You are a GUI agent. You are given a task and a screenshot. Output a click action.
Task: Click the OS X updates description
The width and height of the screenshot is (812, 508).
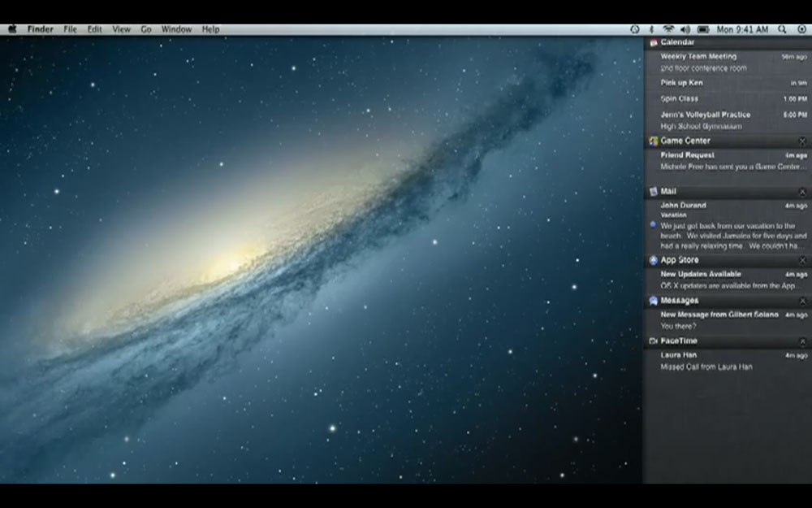point(728,286)
